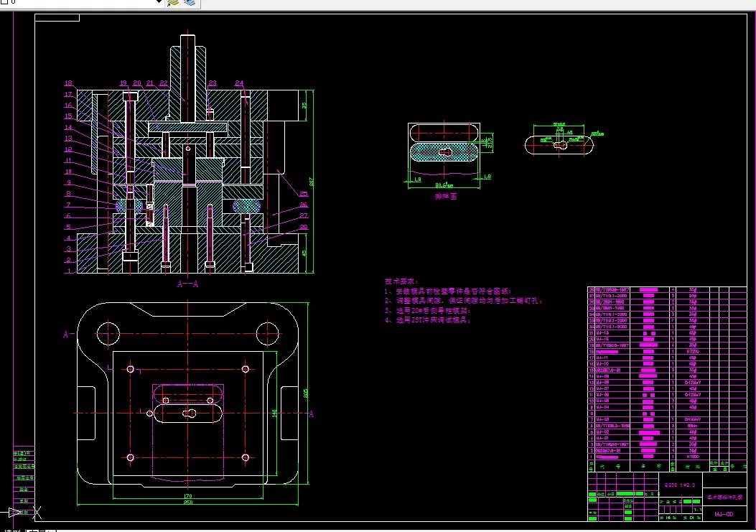Select part balloon number 18

pyautogui.click(x=68, y=83)
